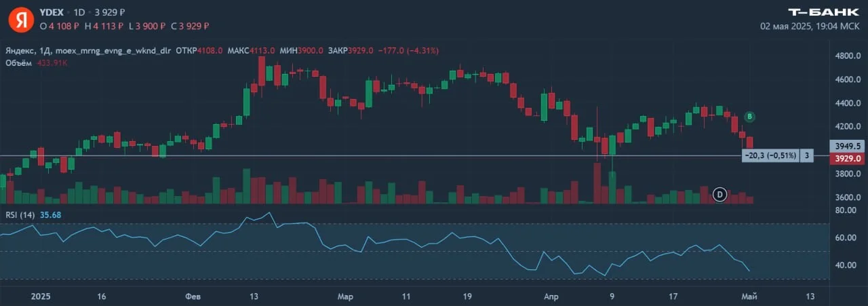Click the date stamp 02 мая 2025, 19:04 МСК
This screenshot has height=306, width=868.
pyautogui.click(x=810, y=26)
